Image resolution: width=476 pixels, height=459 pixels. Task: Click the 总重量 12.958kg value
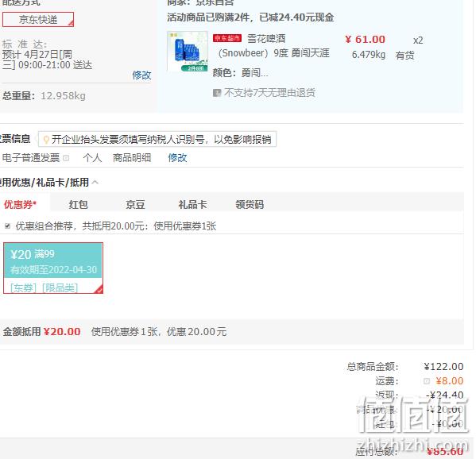click(63, 96)
